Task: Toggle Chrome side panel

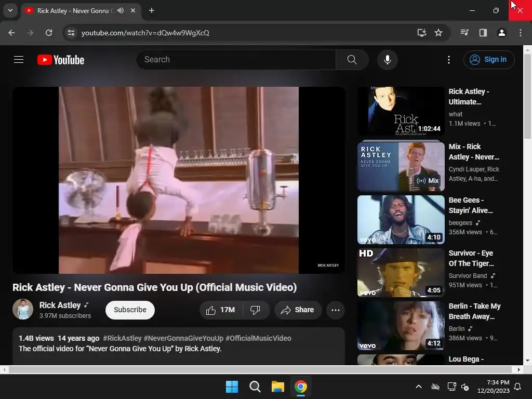Action: tap(483, 33)
